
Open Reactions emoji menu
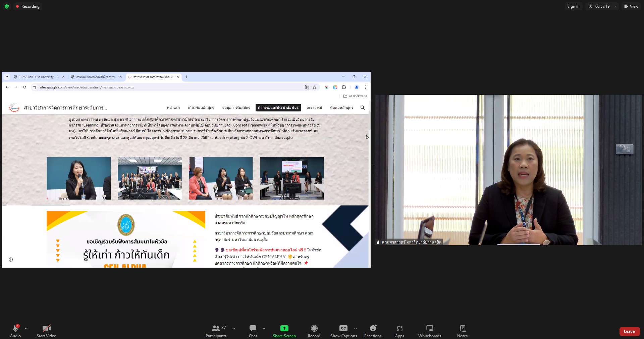pos(373,331)
